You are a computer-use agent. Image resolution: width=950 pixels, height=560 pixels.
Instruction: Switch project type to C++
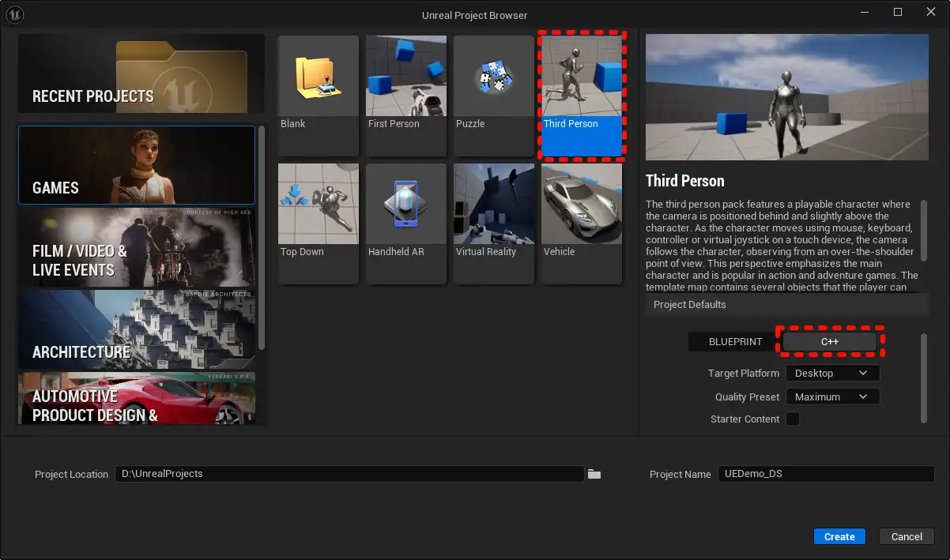pos(829,342)
